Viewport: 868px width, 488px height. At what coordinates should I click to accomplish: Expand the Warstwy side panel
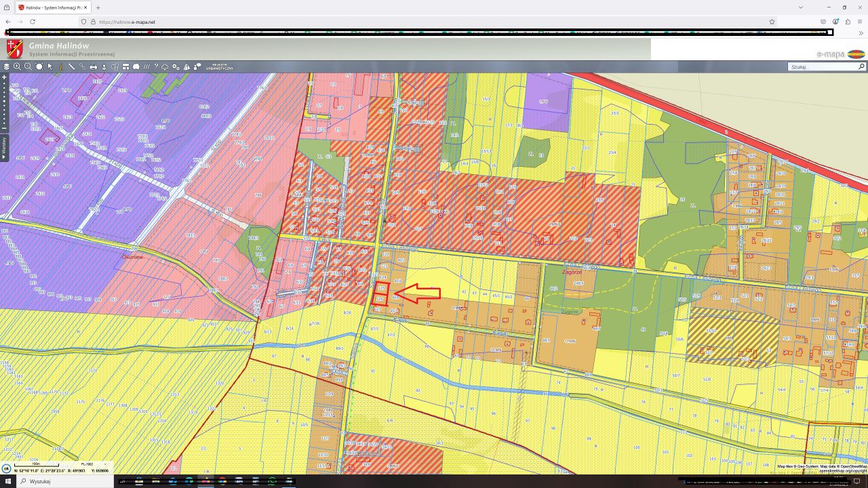click(x=3, y=146)
